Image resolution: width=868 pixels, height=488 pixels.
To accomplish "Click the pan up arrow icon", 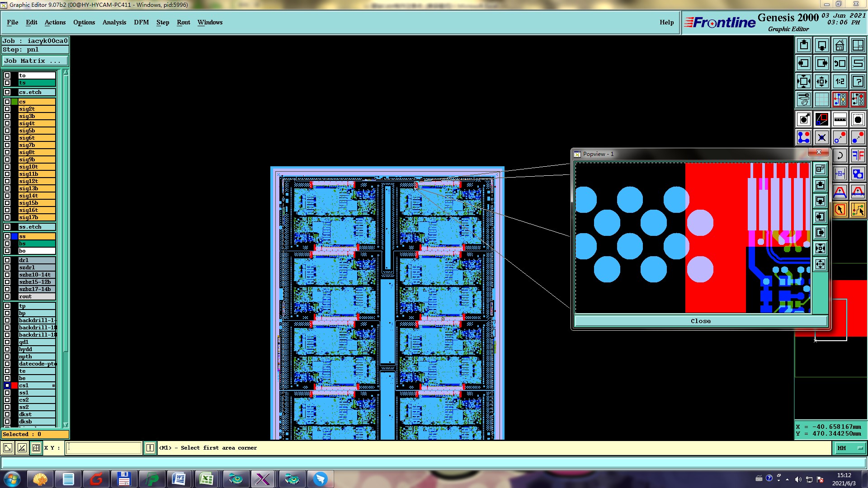I will click(803, 46).
